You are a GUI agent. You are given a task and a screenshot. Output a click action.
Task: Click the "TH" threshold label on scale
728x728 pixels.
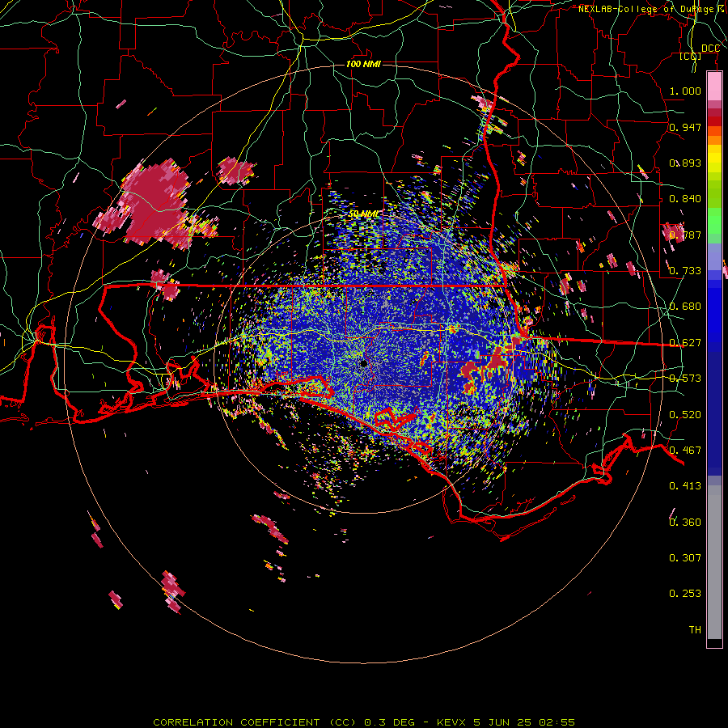click(695, 630)
